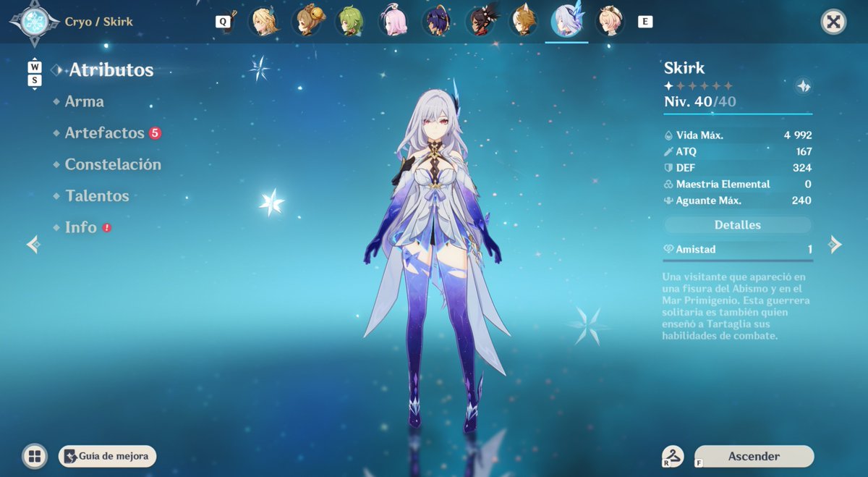Click the Amistad friendship icon

pos(668,249)
